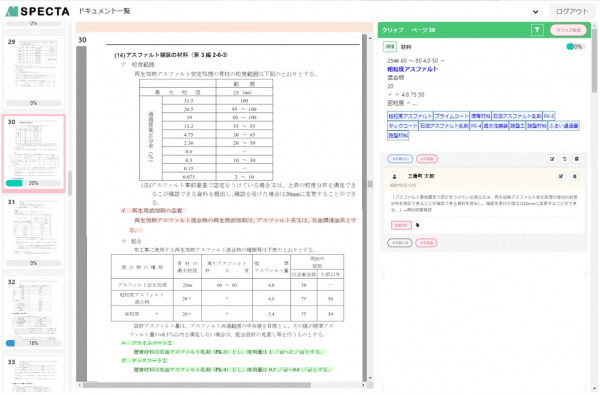
Task: Delete the memo by 三番町 太郎
Action: [574, 176]
